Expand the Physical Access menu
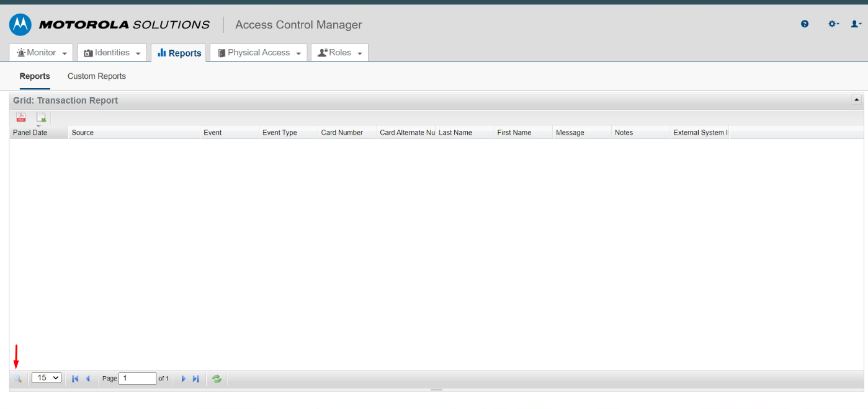Screen dimensions: 868x409 coord(258,53)
